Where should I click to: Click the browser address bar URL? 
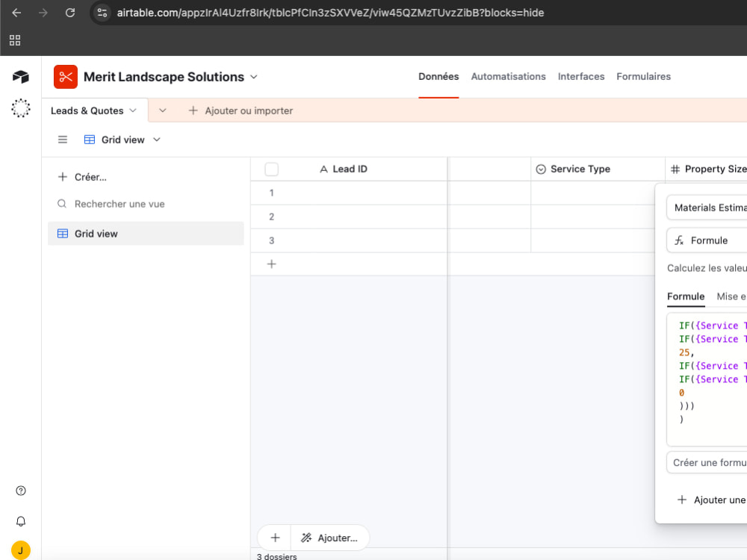(330, 13)
